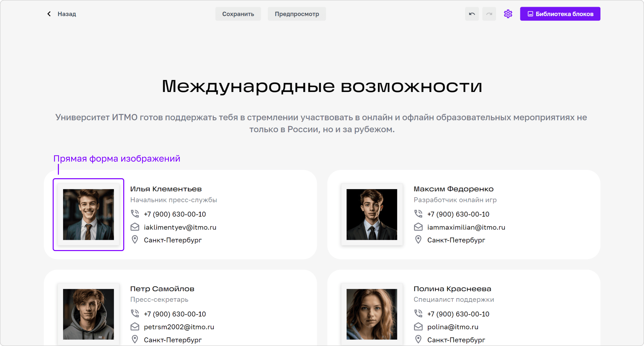Click Максим Федоренко's phone number text
This screenshot has height=346, width=644.
[x=458, y=214]
